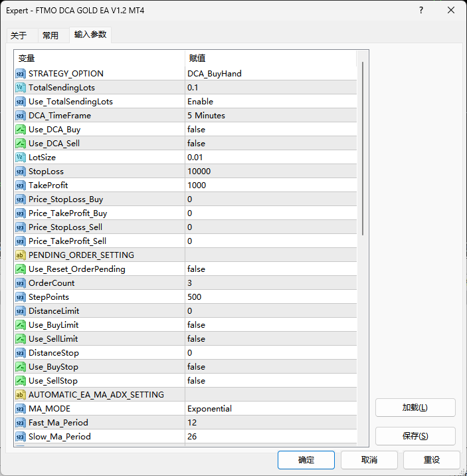Click the 加载(L) button
The width and height of the screenshot is (467, 476).
415,408
